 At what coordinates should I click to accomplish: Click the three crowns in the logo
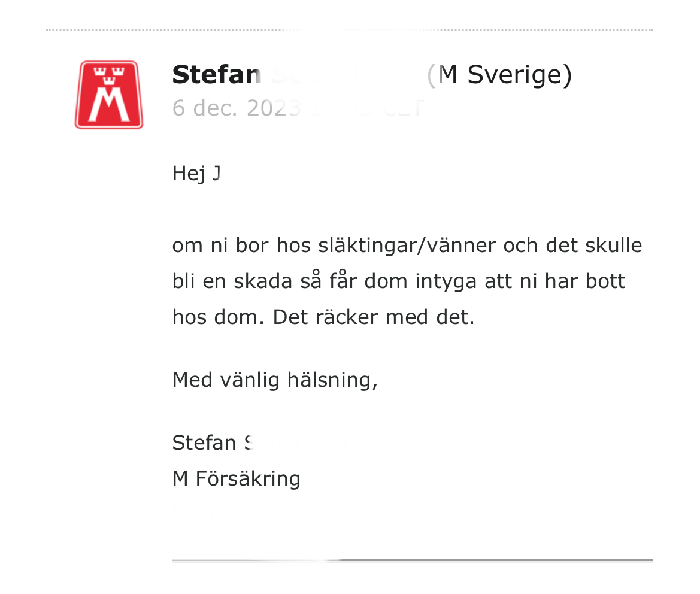109,74
